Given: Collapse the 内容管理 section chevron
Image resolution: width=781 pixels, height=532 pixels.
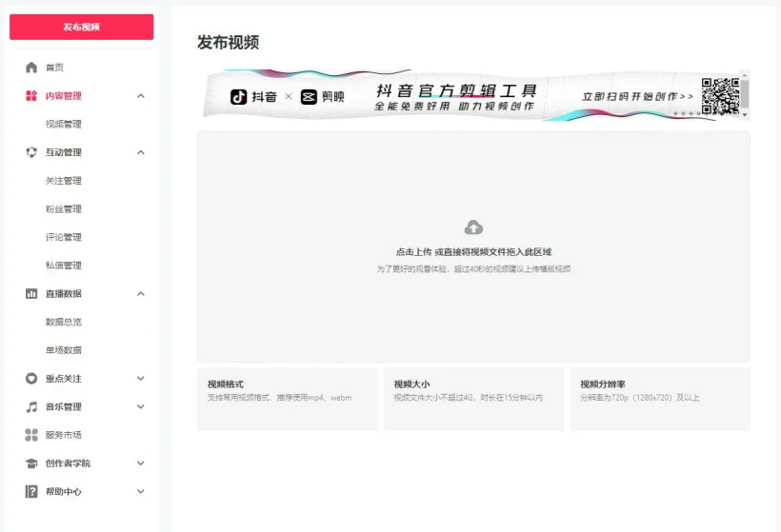Looking at the screenshot, I should click(x=141, y=96).
